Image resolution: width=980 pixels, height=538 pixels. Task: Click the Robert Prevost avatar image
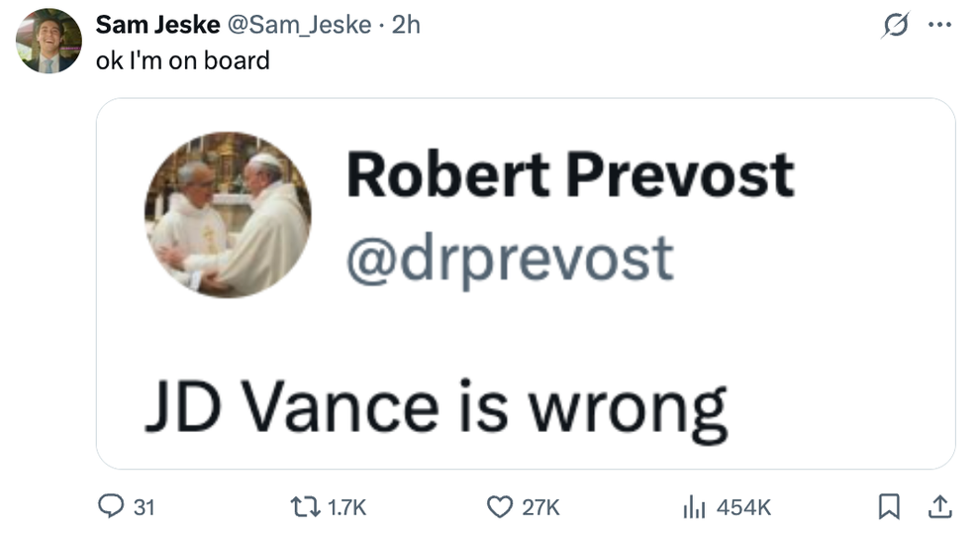[228, 214]
